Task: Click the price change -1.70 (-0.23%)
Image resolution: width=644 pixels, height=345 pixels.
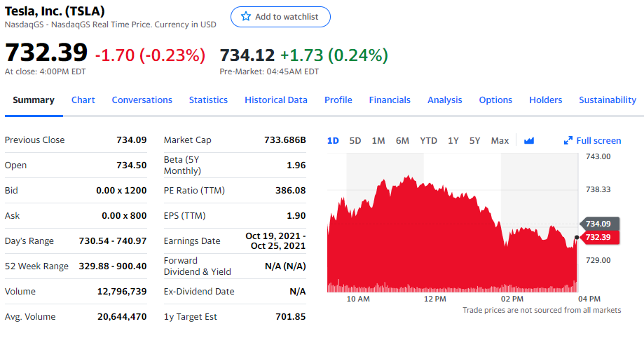Action: [150, 55]
